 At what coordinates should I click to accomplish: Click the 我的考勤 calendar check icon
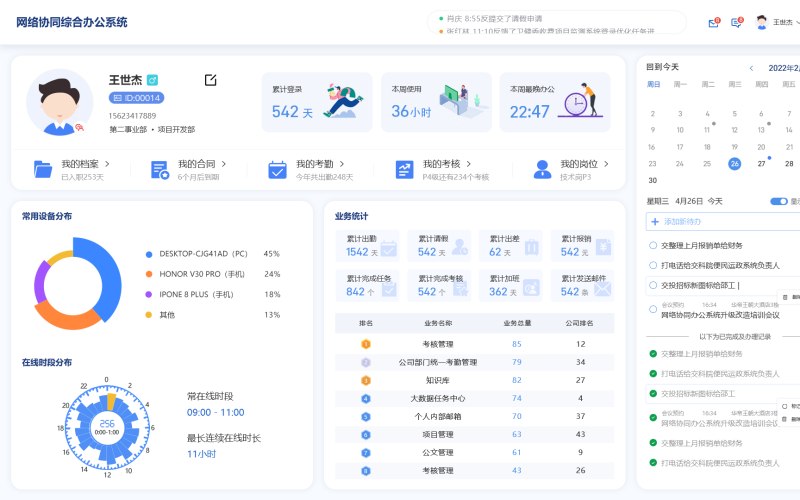coord(278,169)
